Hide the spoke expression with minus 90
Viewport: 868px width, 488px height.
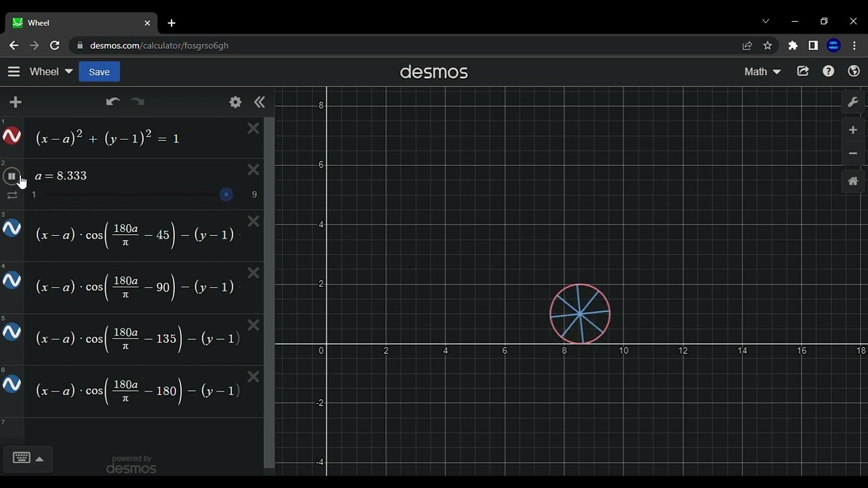(12, 280)
